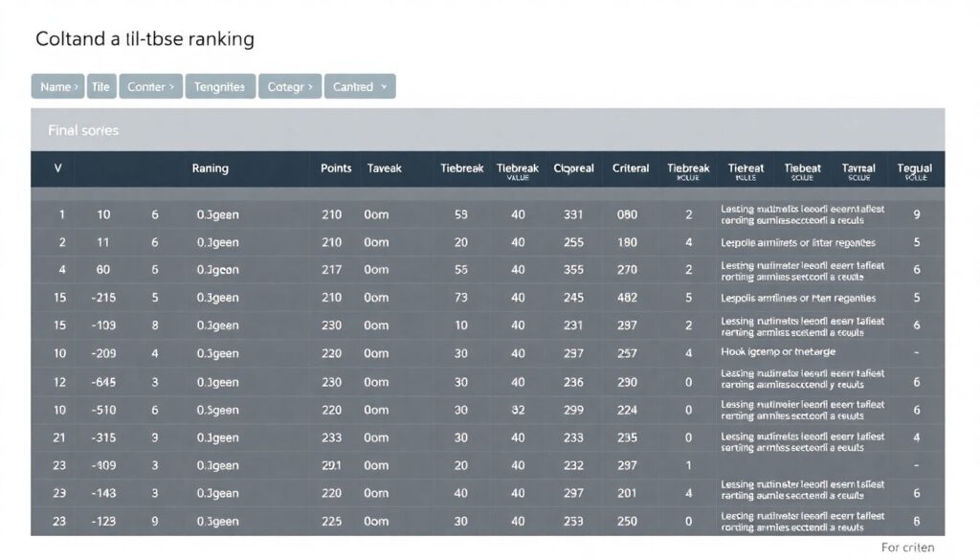980x560 pixels.
Task: Sort by the V column header
Action: tap(57, 168)
